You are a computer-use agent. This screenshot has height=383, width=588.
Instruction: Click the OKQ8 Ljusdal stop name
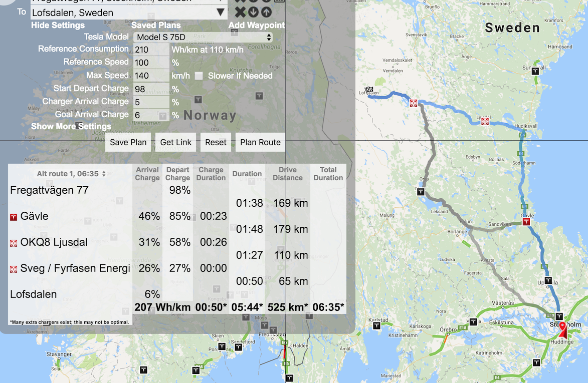[54, 242]
